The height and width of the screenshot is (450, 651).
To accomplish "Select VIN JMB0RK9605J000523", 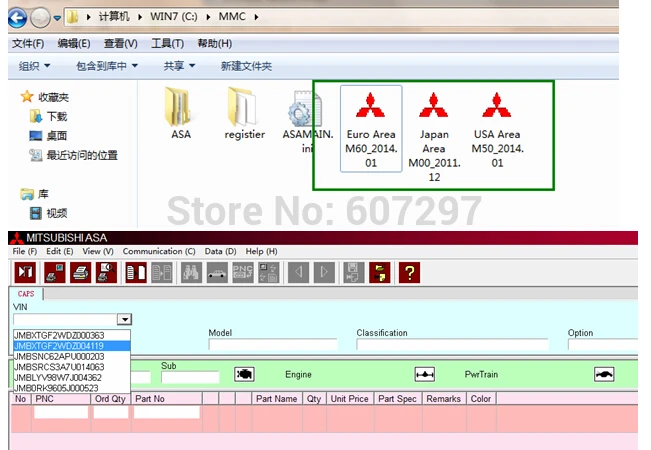I will click(x=72, y=388).
